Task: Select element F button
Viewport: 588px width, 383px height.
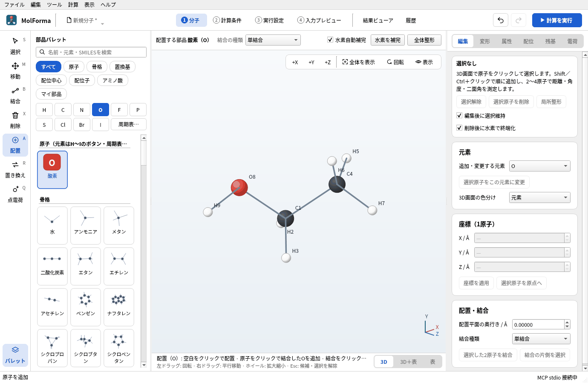Action: pyautogui.click(x=119, y=110)
